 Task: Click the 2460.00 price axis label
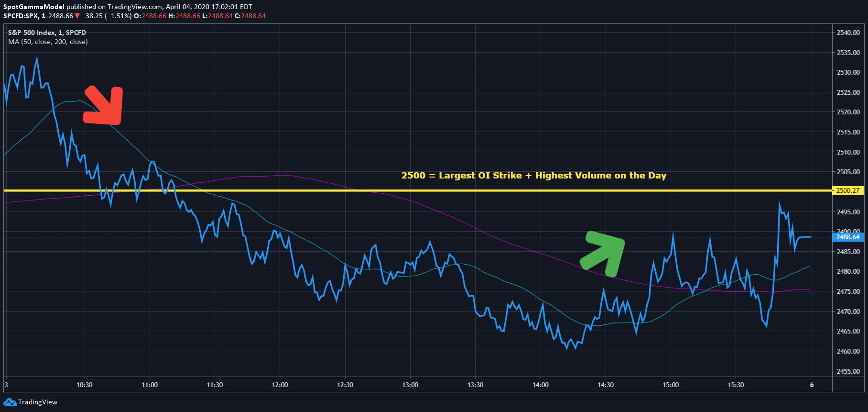point(848,351)
